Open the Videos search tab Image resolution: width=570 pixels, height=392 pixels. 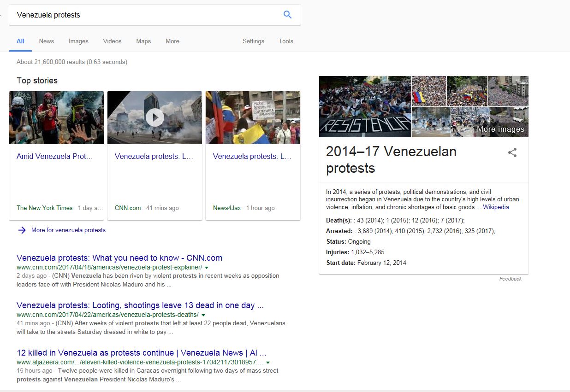click(112, 41)
